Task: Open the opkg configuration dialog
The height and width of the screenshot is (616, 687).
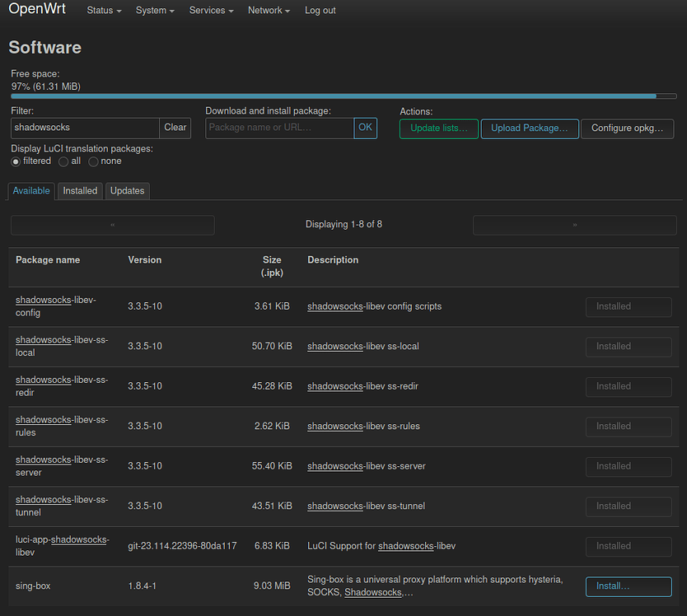Action: (629, 129)
